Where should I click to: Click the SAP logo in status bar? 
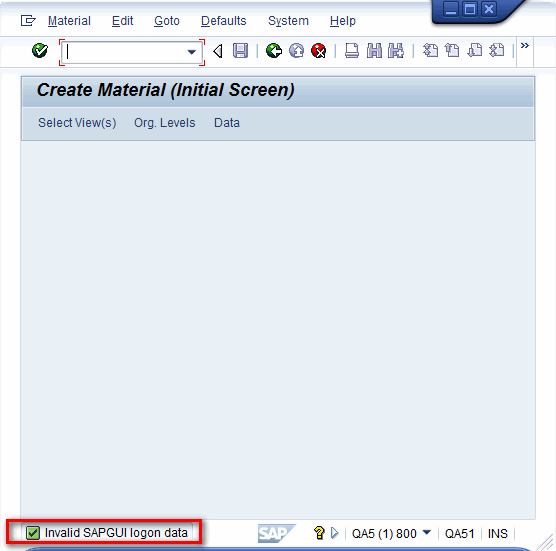276,533
